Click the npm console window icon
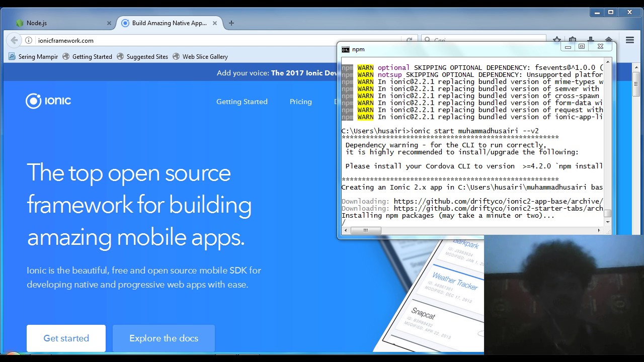The image size is (644, 362). tap(346, 49)
